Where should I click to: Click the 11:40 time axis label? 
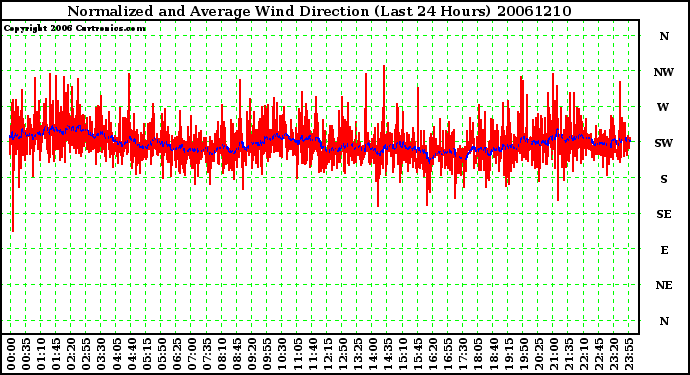(x=312, y=354)
